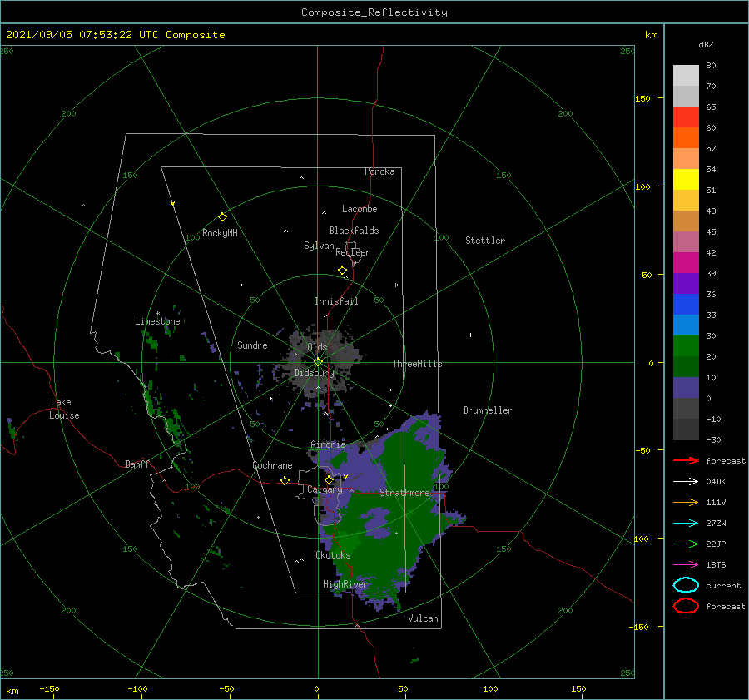
Task: Select the red swatch between 65 and 60
Action: point(686,117)
